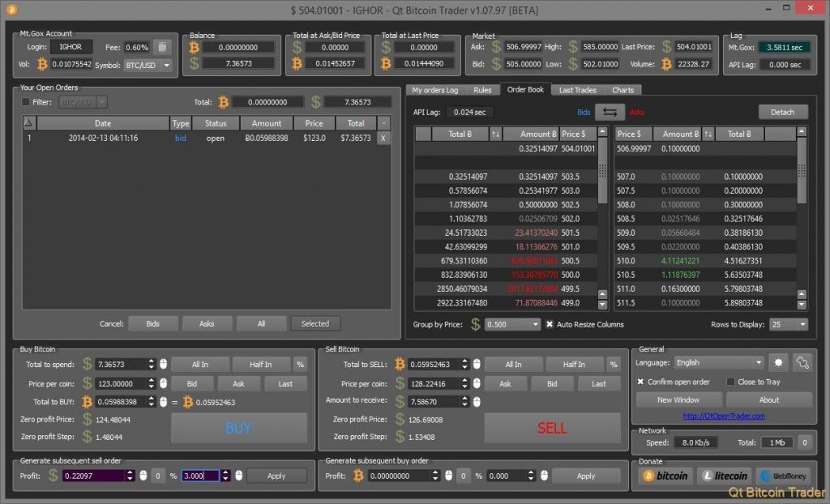Donate with the litecoin button

click(725, 476)
